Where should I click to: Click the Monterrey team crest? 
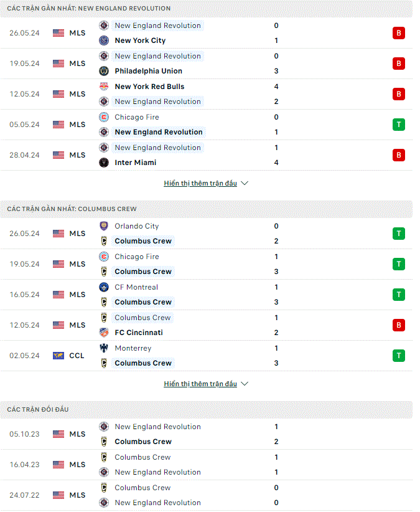pyautogui.click(x=104, y=348)
